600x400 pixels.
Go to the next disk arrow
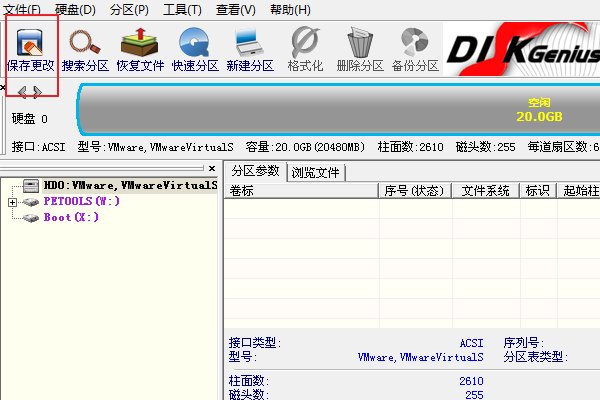coord(37,92)
